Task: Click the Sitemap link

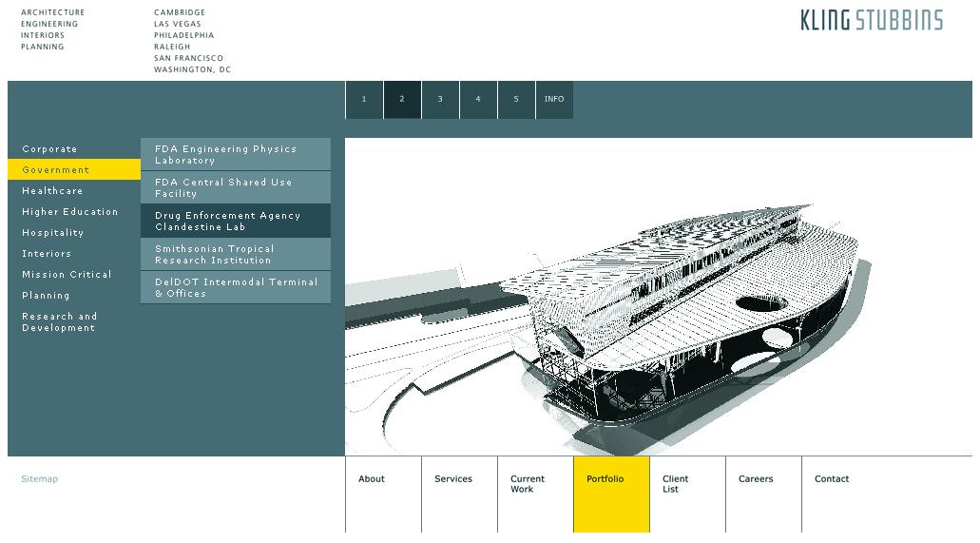Action: (39, 479)
